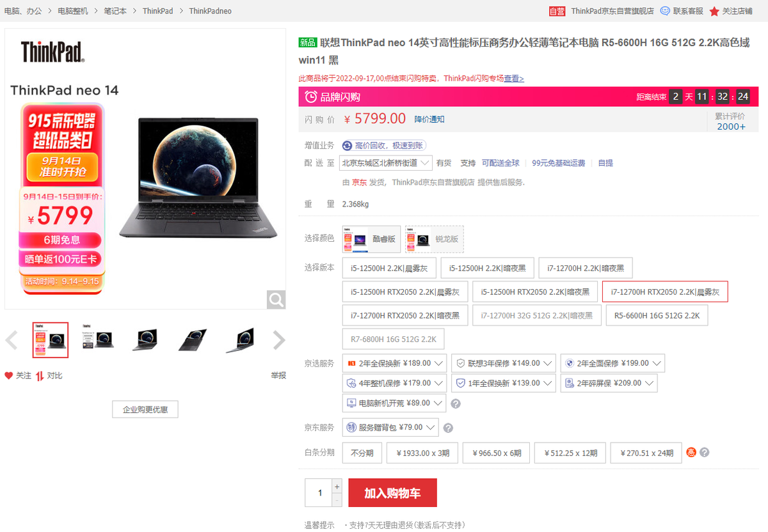768x532 pixels.
Task: Click gray help icon after 24期 option
Action: [x=705, y=452]
